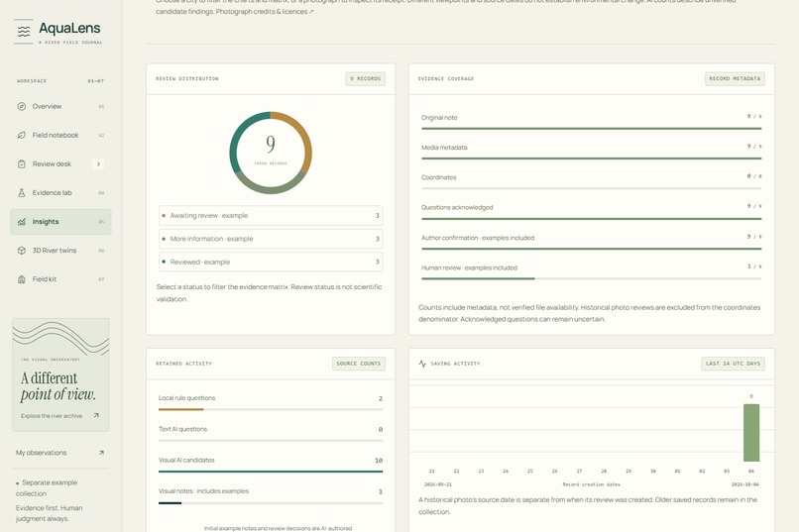Filter by Reviewed status
Screen dimensions: 799x532
tap(271, 262)
